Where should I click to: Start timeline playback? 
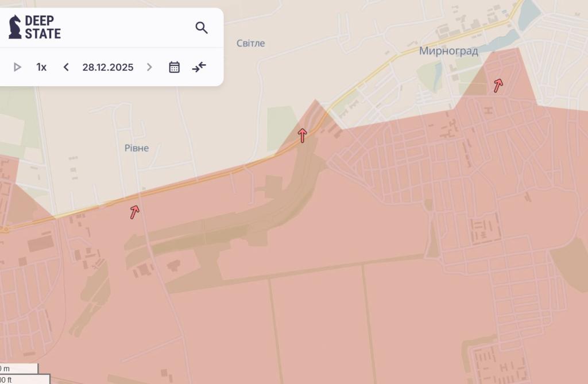point(17,67)
